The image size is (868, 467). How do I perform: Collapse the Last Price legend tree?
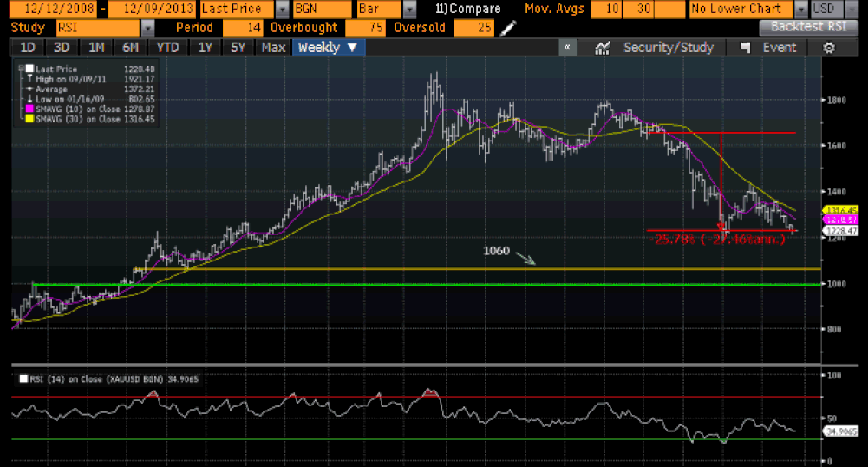tap(21, 69)
